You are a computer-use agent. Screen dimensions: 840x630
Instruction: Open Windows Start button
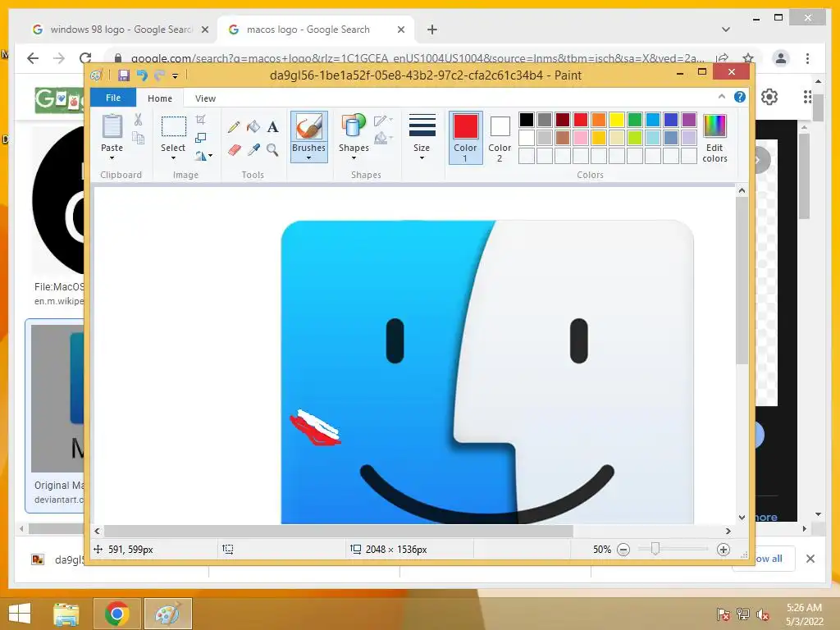click(x=20, y=614)
